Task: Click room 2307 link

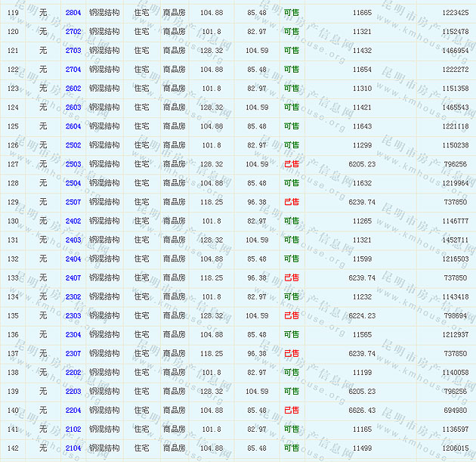Action: [73, 353]
